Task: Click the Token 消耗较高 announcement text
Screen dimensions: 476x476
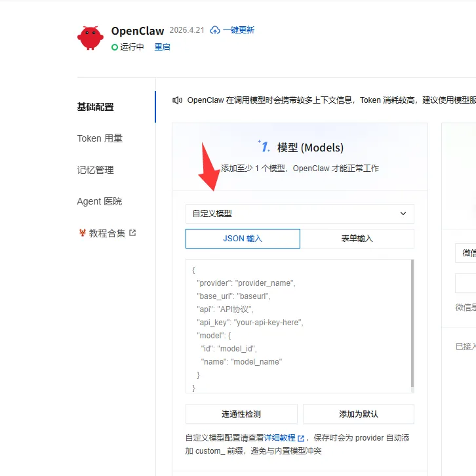Action: [x=387, y=100]
